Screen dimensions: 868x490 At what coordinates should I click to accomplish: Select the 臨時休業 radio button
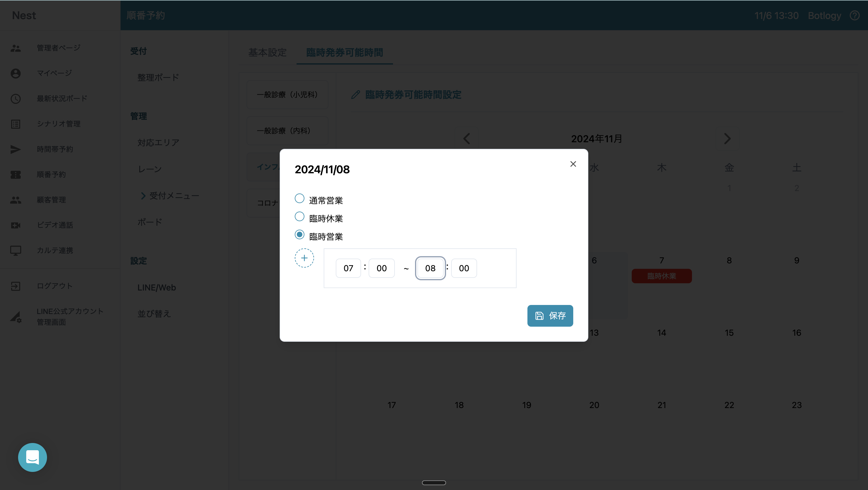click(299, 216)
